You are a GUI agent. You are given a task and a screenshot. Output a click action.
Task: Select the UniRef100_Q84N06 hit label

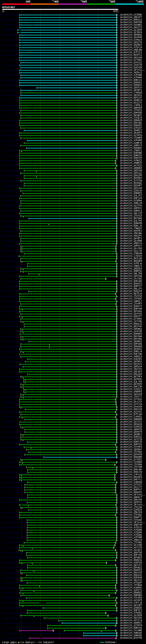tap(131, 35)
